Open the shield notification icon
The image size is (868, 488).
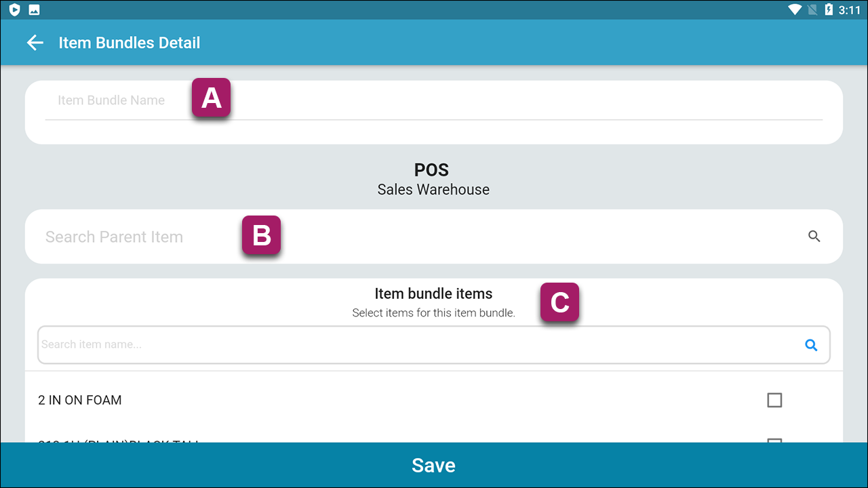15,9
